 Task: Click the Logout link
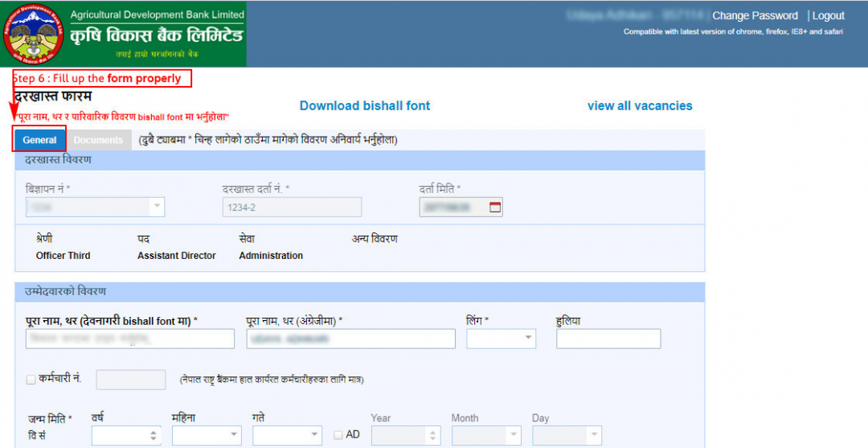click(x=828, y=16)
